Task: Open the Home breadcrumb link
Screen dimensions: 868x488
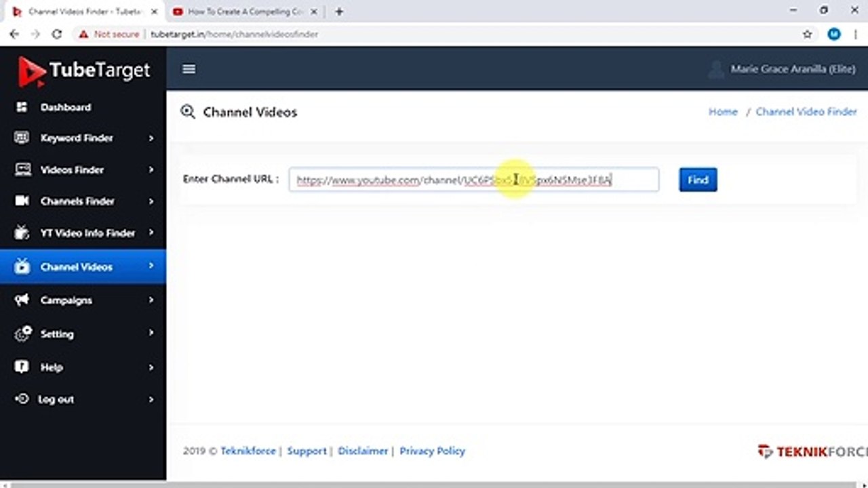Action: [x=723, y=112]
